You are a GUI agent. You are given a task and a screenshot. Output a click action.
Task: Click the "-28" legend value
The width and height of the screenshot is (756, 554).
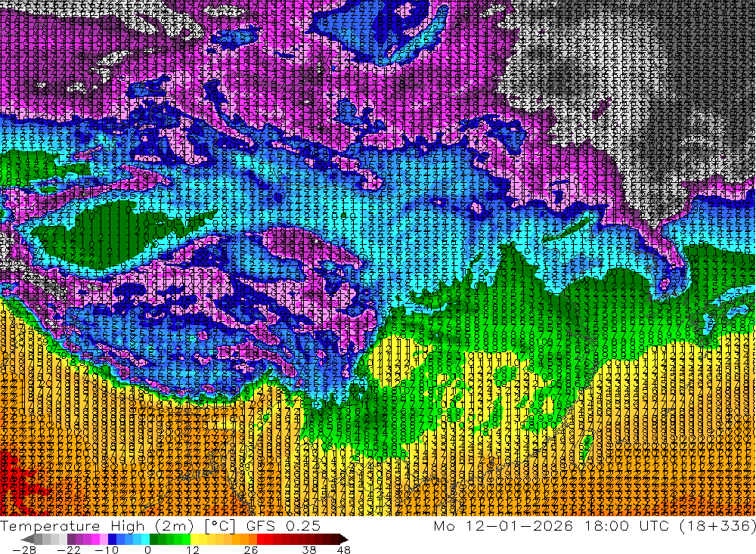(24, 549)
